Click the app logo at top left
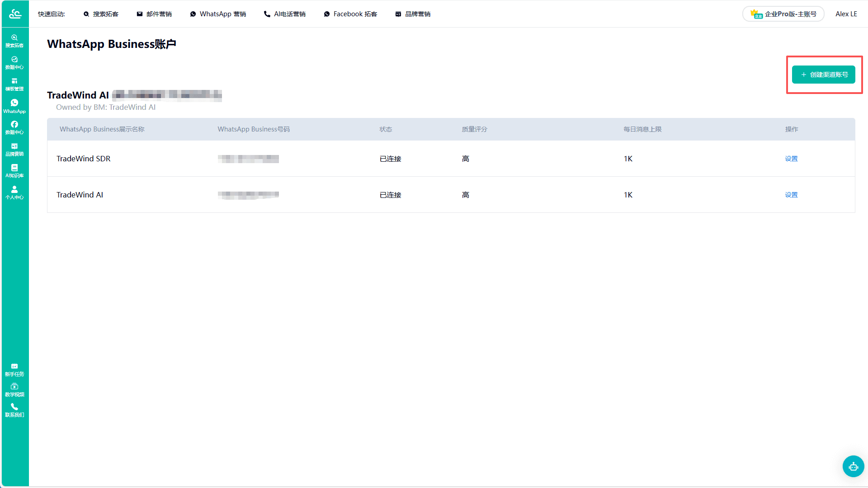868x488 pixels. (x=15, y=14)
